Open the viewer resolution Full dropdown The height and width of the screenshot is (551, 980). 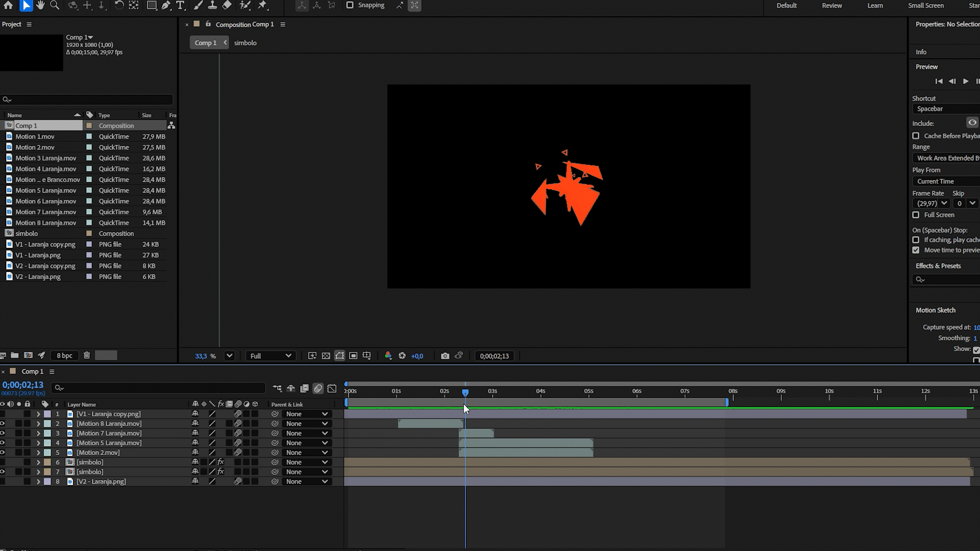[271, 356]
